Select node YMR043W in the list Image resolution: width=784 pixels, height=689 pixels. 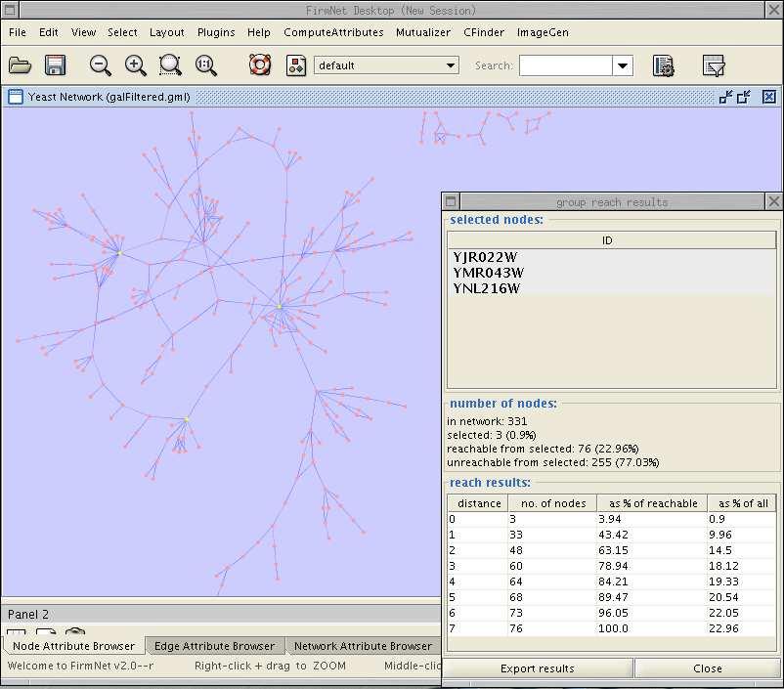612,273
